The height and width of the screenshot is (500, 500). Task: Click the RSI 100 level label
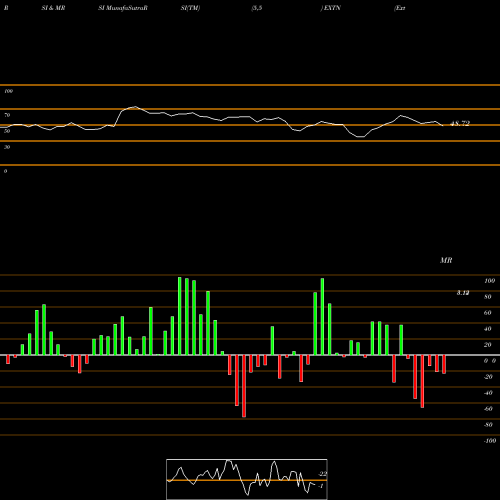click(x=8, y=91)
